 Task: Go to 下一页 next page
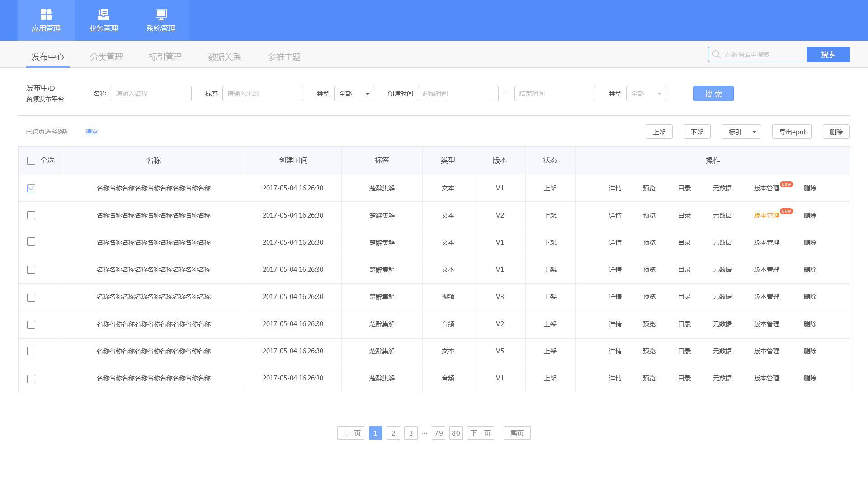click(x=481, y=433)
